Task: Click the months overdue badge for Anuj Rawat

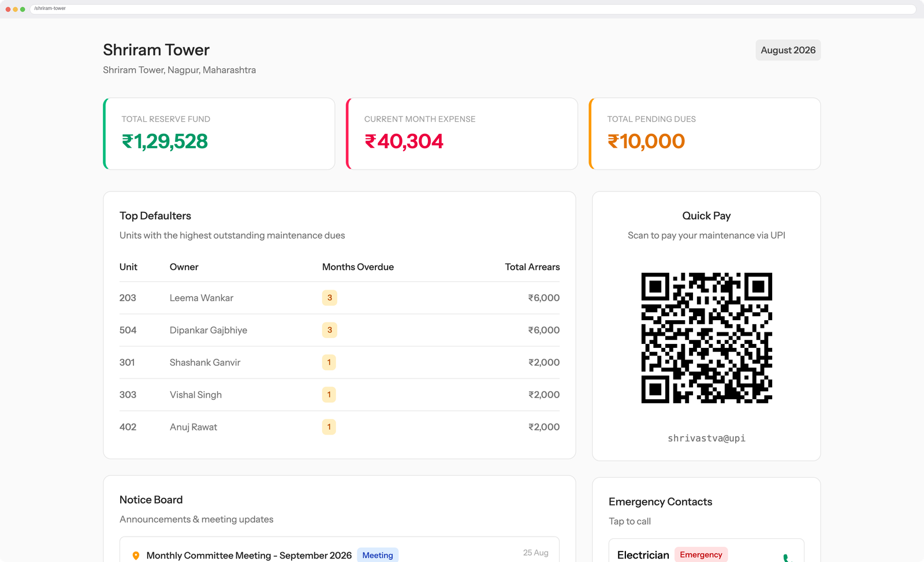Action: [x=329, y=427]
